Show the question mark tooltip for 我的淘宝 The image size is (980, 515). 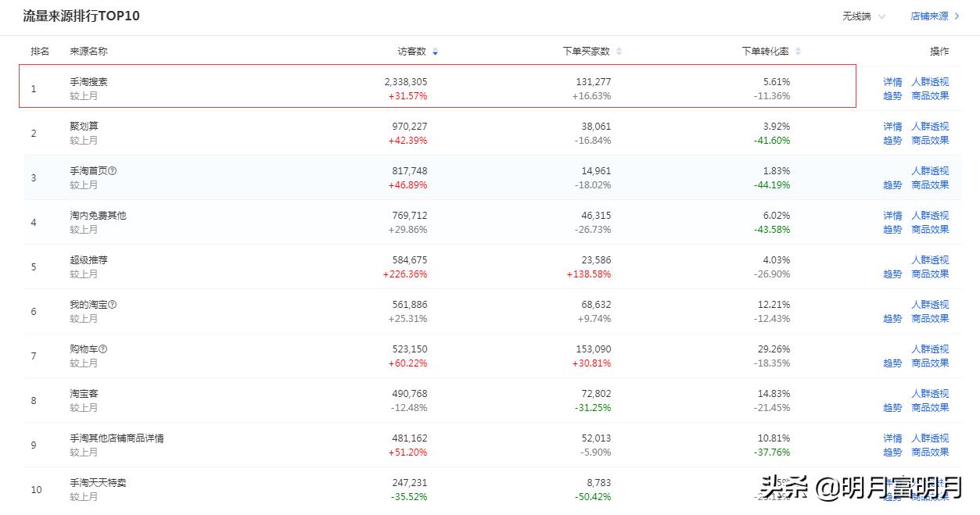(113, 304)
